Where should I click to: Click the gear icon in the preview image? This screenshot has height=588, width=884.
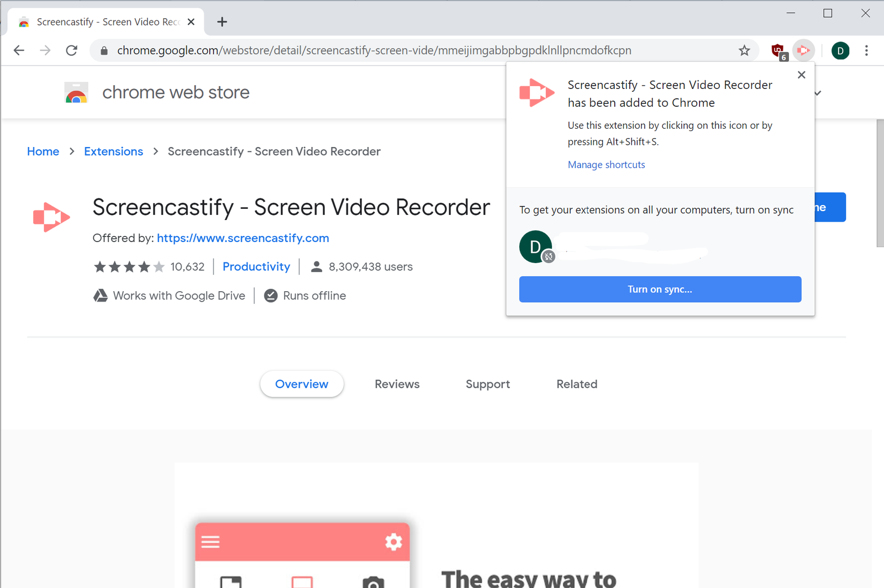(x=393, y=542)
